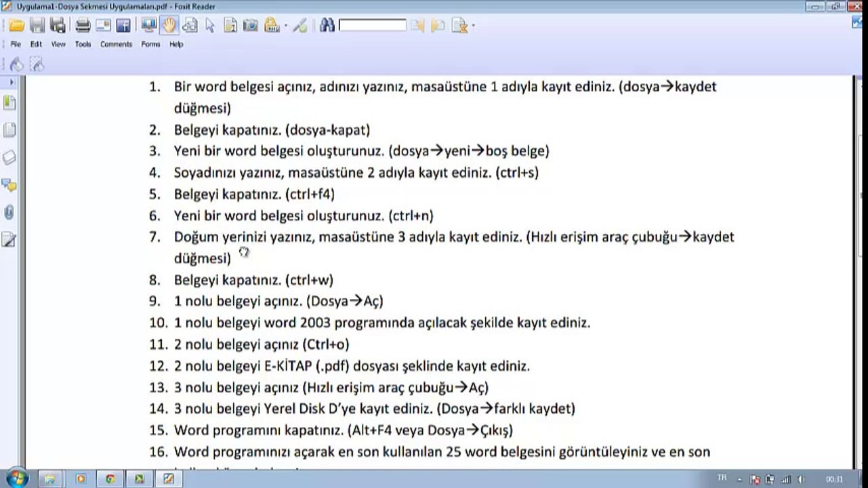Image resolution: width=868 pixels, height=488 pixels.
Task: Click the line 'Word programını kapatınız. (Alt+F4 veya Dosya→Çıkış)'
Action: pos(344,430)
